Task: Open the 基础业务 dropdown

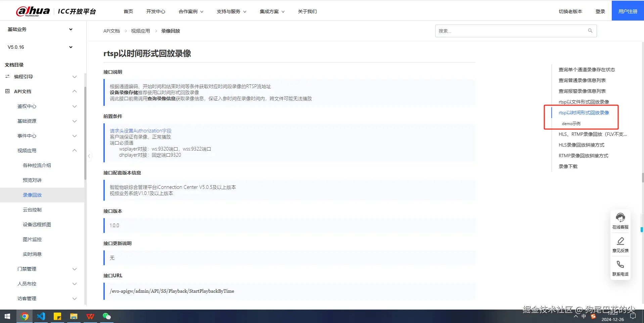Action: pyautogui.click(x=40, y=29)
